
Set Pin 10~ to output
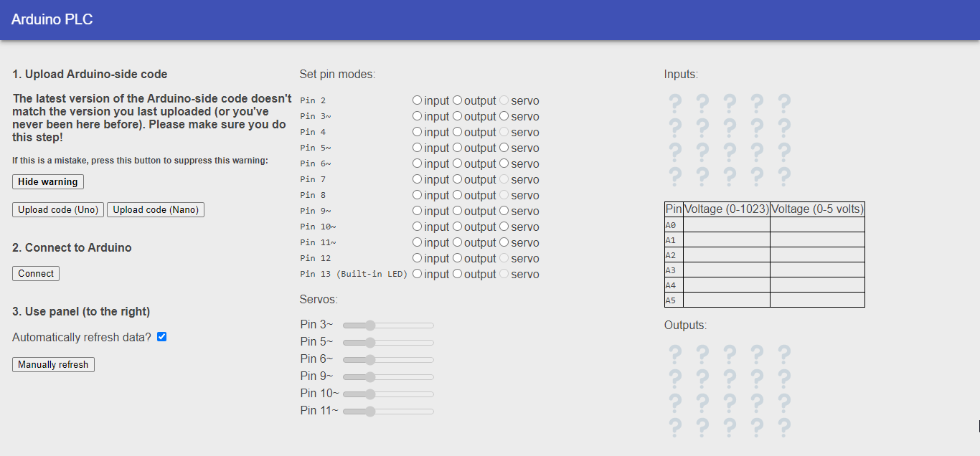(x=457, y=227)
